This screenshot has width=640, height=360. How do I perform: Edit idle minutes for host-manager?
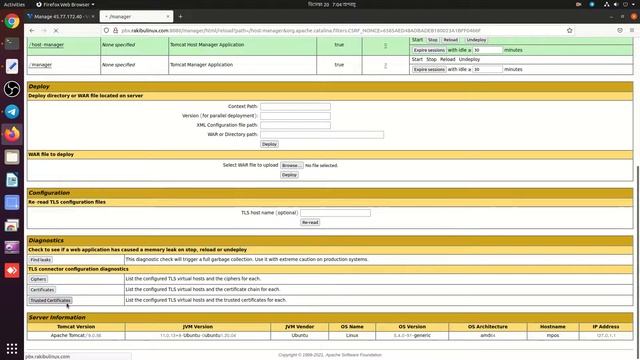[x=487, y=50]
